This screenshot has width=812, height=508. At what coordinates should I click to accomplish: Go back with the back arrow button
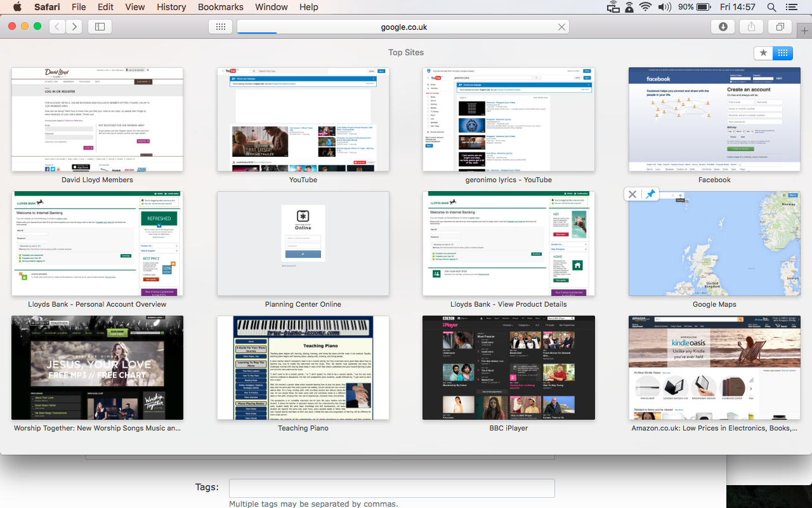(x=58, y=27)
